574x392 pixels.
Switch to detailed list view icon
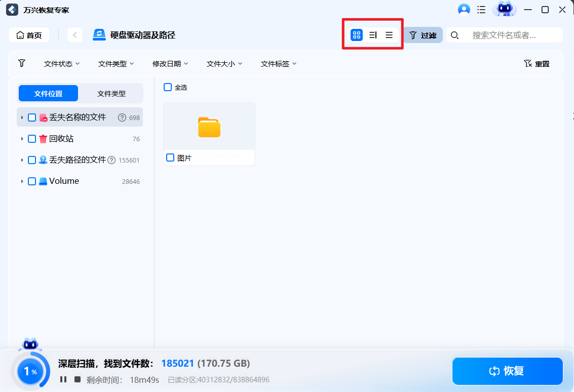click(373, 35)
